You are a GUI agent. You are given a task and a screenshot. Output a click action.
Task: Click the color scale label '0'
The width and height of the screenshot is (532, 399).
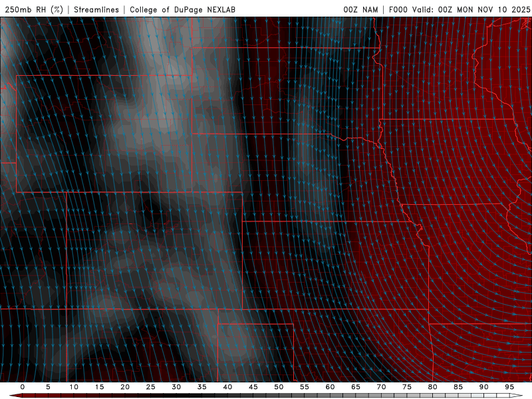[23, 387]
